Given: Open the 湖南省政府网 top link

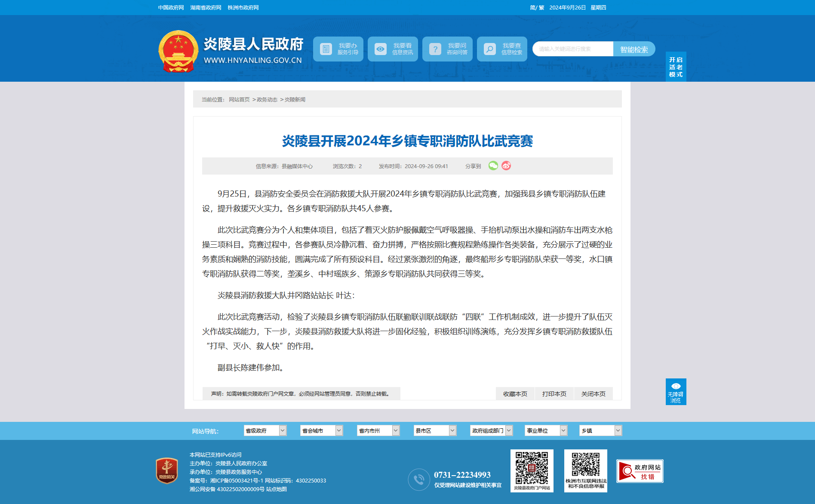Looking at the screenshot, I should [x=206, y=8].
